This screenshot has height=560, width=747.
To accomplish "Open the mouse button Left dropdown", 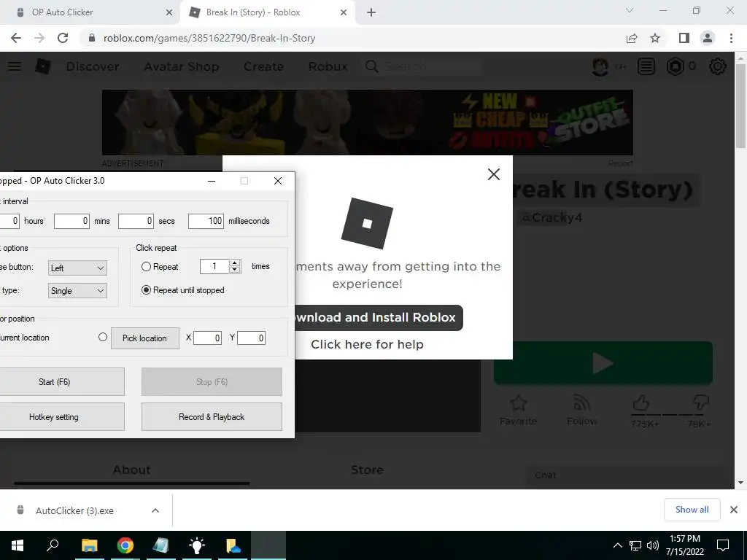I will coord(77,268).
